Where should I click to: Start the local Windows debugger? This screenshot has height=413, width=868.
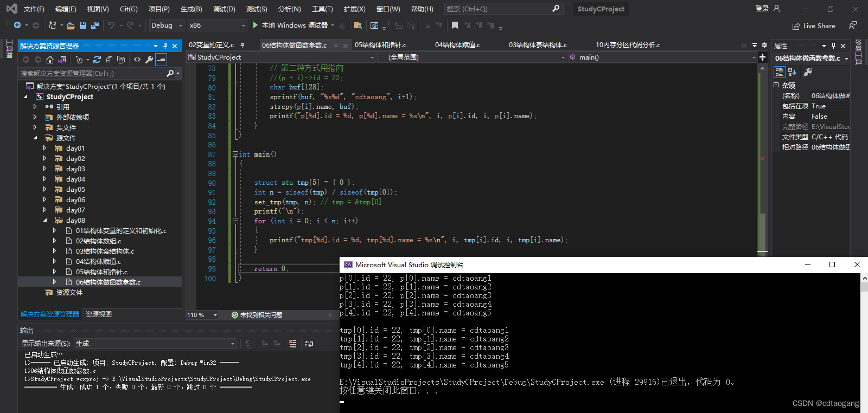coord(290,25)
